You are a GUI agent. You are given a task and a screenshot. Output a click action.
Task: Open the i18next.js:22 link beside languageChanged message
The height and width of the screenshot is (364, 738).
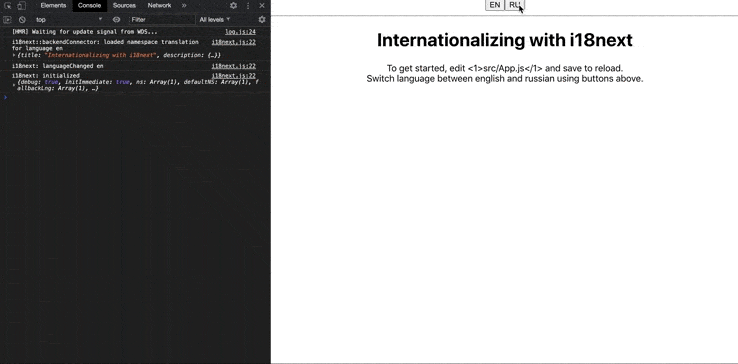(233, 66)
